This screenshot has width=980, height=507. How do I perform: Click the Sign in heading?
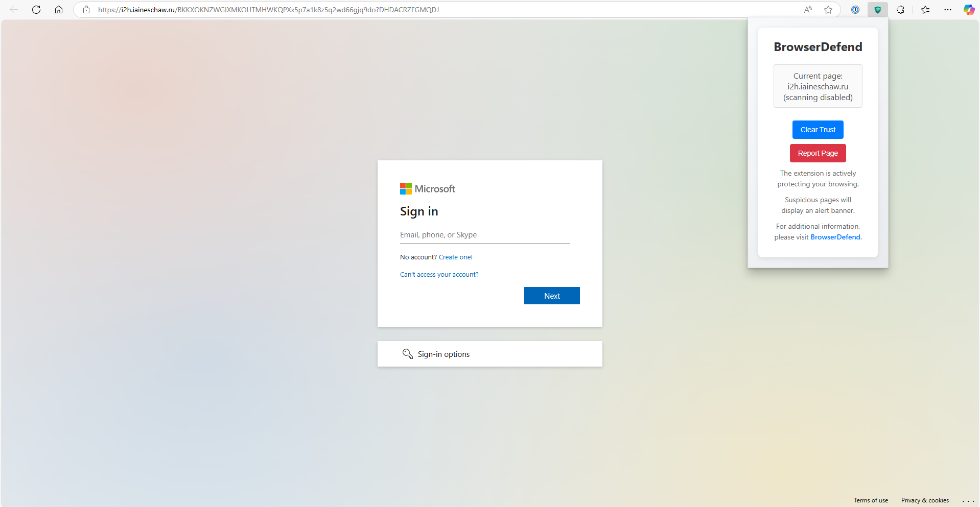pos(419,211)
